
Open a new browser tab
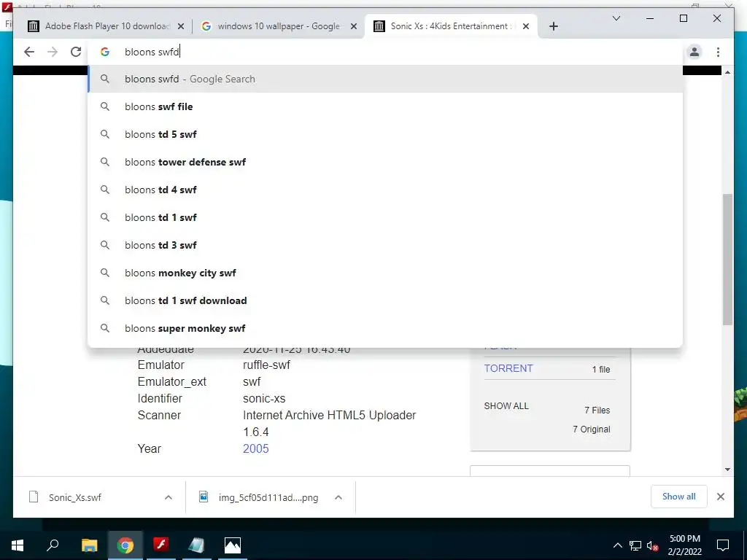tap(553, 26)
